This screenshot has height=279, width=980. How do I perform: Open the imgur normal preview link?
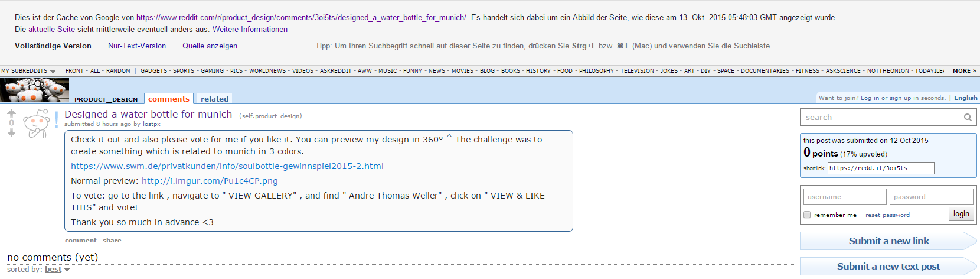210,181
